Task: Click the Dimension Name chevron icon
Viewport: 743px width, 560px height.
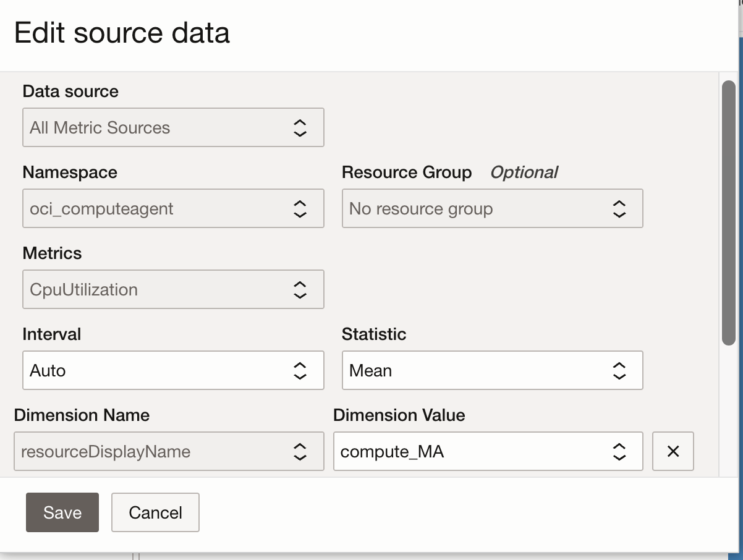Action: [299, 451]
